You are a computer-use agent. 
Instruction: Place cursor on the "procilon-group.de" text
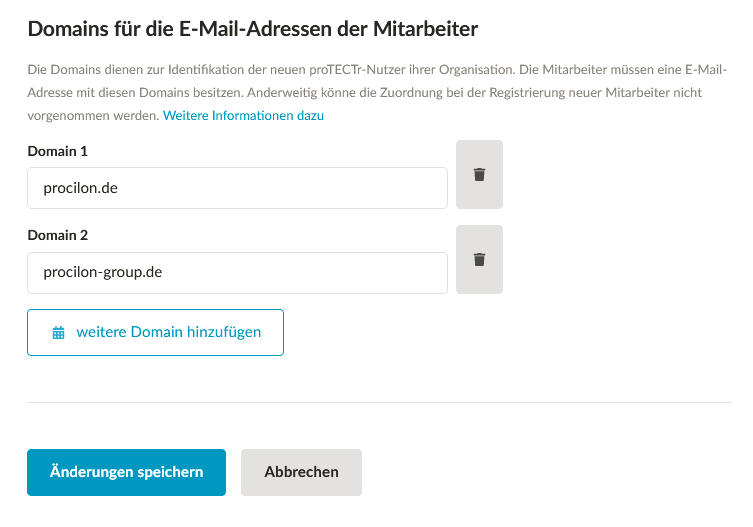pyautogui.click(x=102, y=273)
